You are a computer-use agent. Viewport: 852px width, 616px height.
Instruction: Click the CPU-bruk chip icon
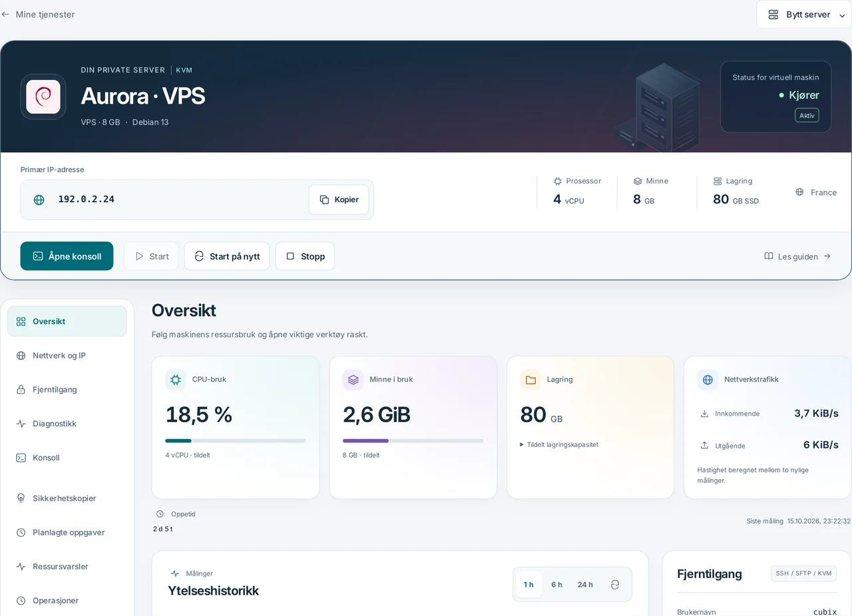click(x=176, y=380)
